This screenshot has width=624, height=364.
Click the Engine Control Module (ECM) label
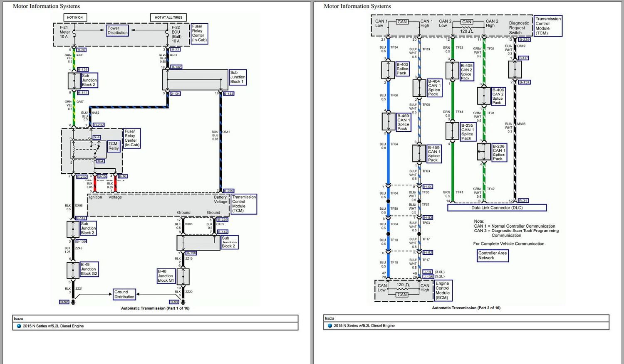click(x=443, y=290)
